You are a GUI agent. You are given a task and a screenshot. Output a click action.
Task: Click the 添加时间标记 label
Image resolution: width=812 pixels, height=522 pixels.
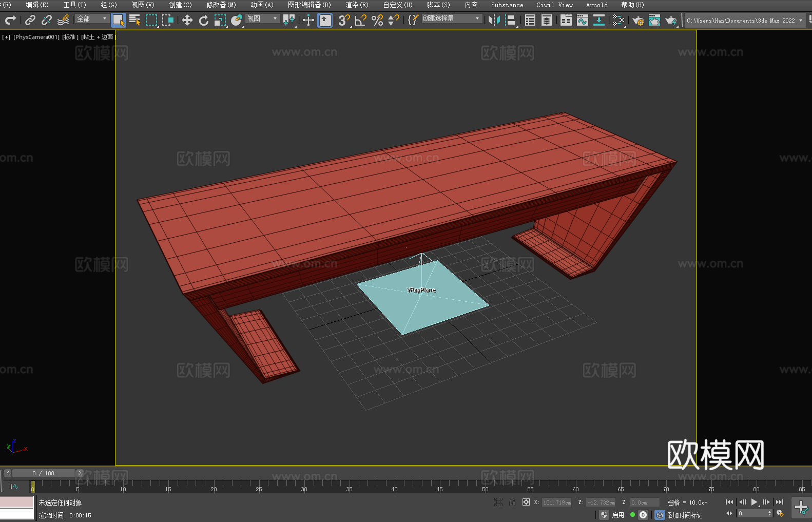[684, 515]
